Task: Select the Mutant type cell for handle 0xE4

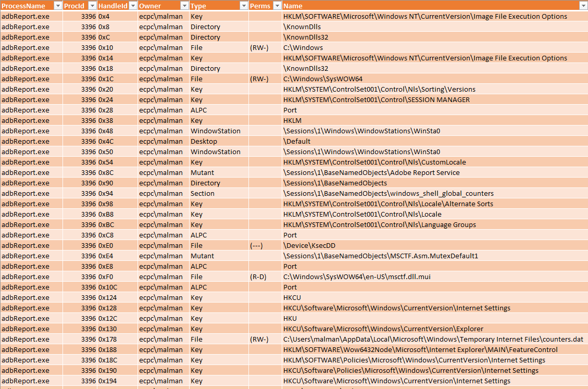Action: [x=219, y=256]
